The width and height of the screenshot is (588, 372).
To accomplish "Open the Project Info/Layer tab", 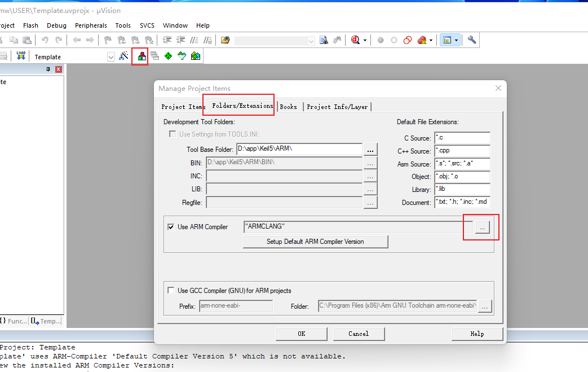I will (337, 107).
